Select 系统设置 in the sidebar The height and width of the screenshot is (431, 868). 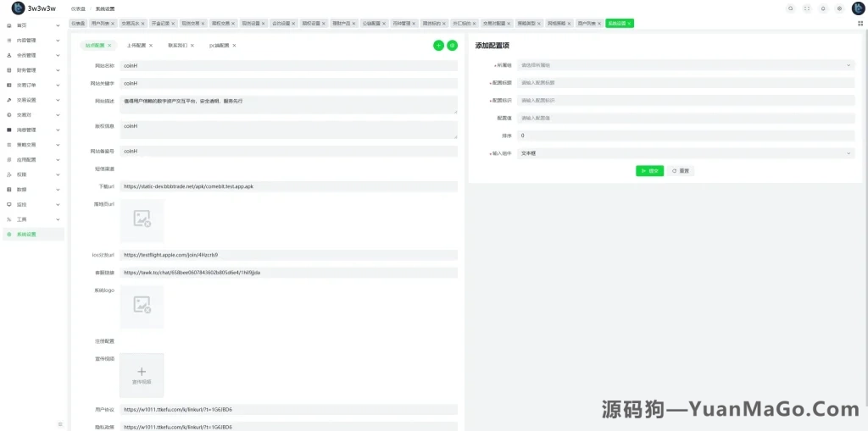click(33, 234)
